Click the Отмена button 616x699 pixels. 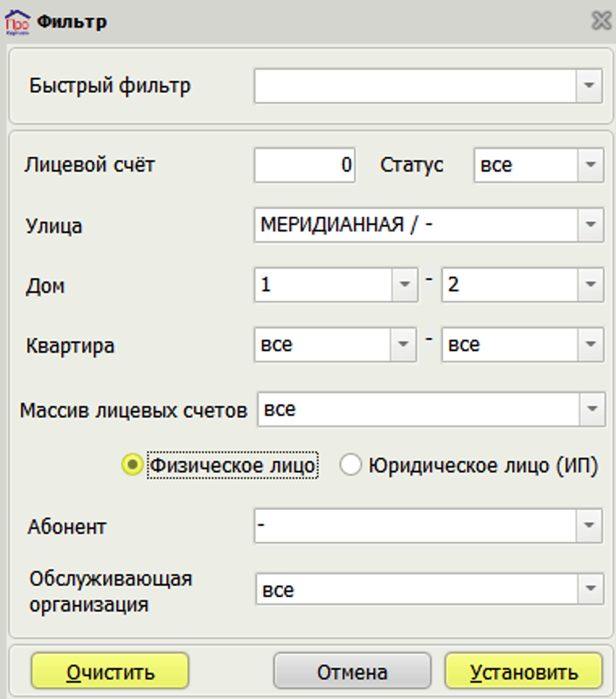(x=352, y=671)
